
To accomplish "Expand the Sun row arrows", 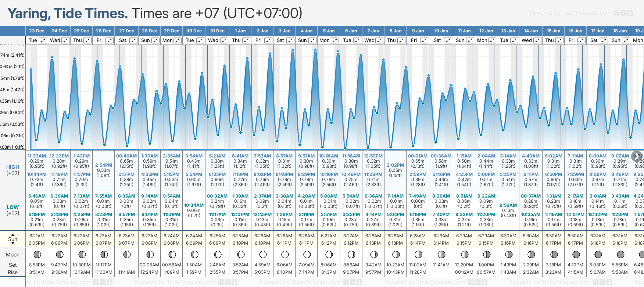I will point(13,239).
